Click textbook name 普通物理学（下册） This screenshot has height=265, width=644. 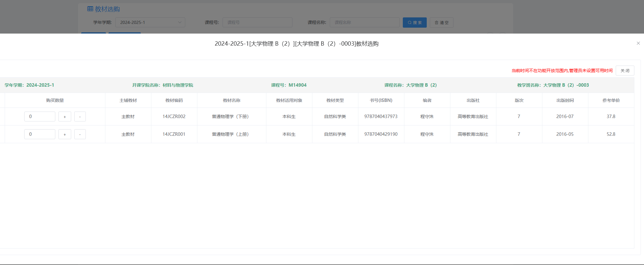(x=232, y=117)
